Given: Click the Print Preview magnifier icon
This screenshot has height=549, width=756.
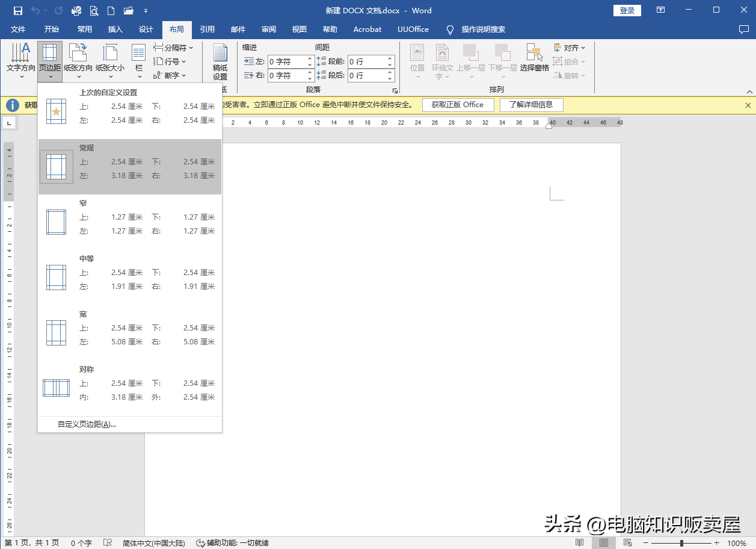Looking at the screenshot, I should pyautogui.click(x=94, y=11).
